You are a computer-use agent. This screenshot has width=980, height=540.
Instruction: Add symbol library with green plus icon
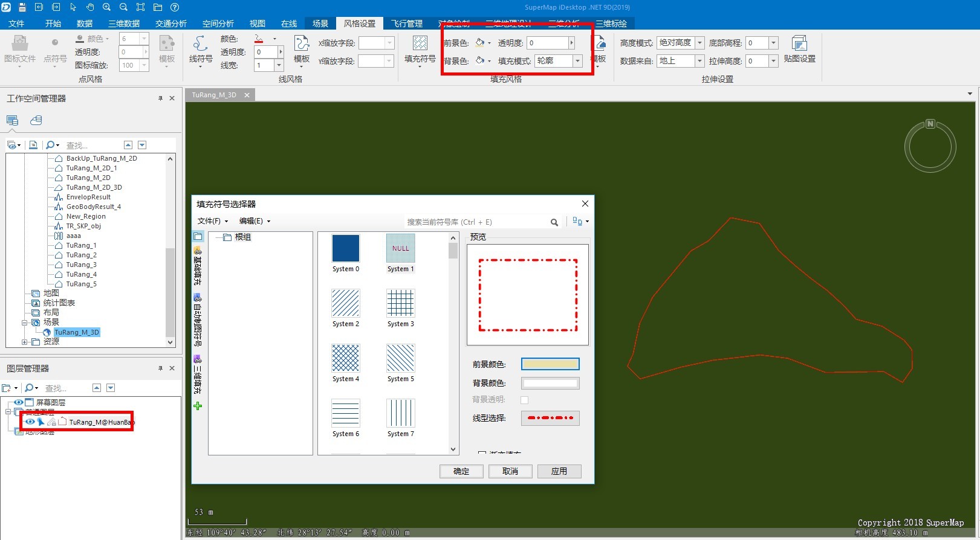click(198, 406)
